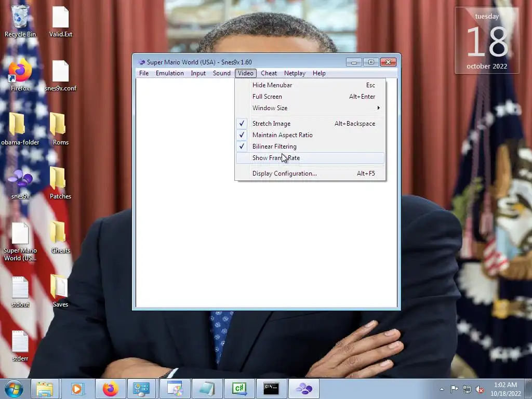532x399 pixels.
Task: Open the Windows Start menu orb
Action: (x=14, y=389)
